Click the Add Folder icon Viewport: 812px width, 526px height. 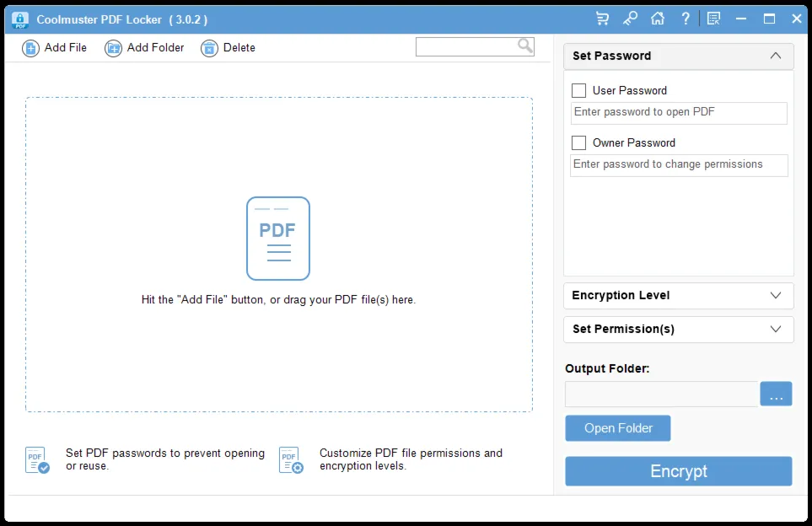(x=114, y=48)
